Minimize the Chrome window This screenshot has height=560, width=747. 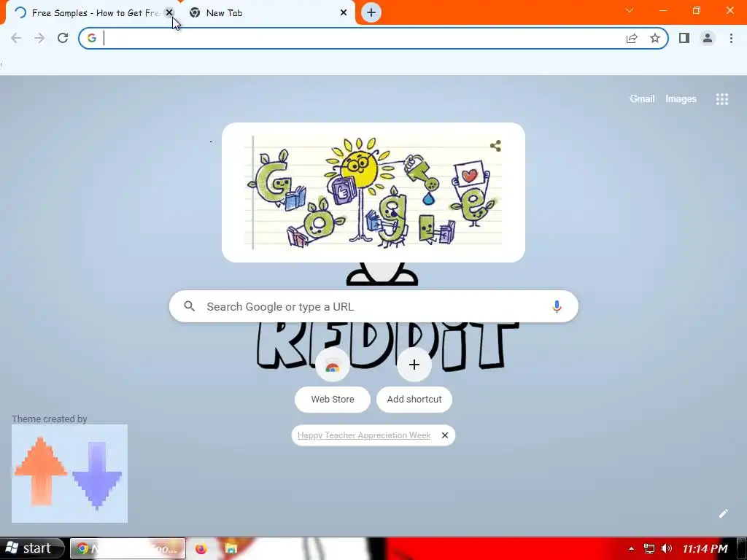point(663,10)
